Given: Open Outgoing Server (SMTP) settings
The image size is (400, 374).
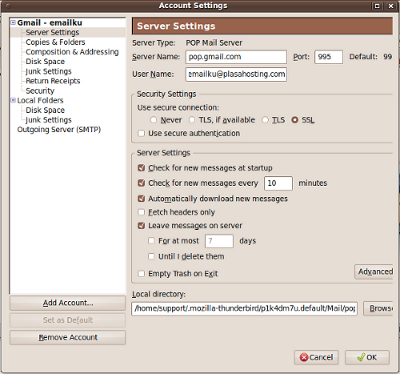Looking at the screenshot, I should pyautogui.click(x=59, y=129).
